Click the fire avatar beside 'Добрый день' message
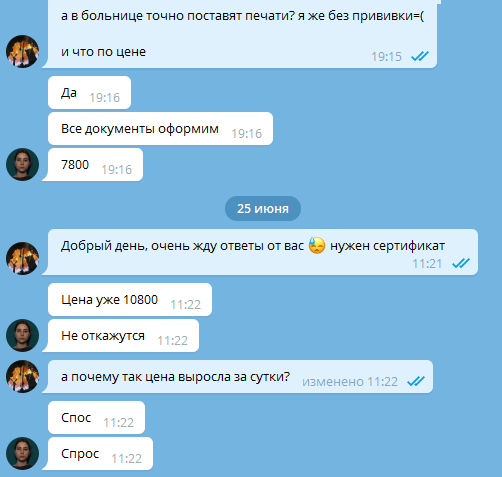This screenshot has width=502, height=477. pos(22,258)
